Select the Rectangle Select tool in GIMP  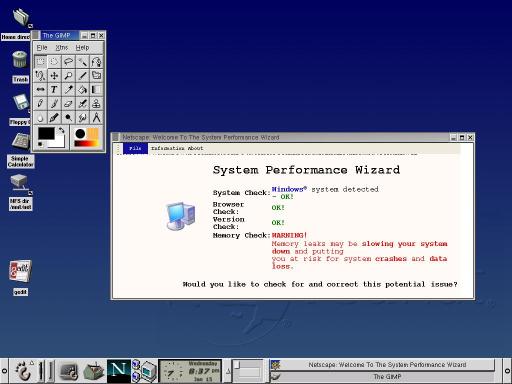coord(40,62)
